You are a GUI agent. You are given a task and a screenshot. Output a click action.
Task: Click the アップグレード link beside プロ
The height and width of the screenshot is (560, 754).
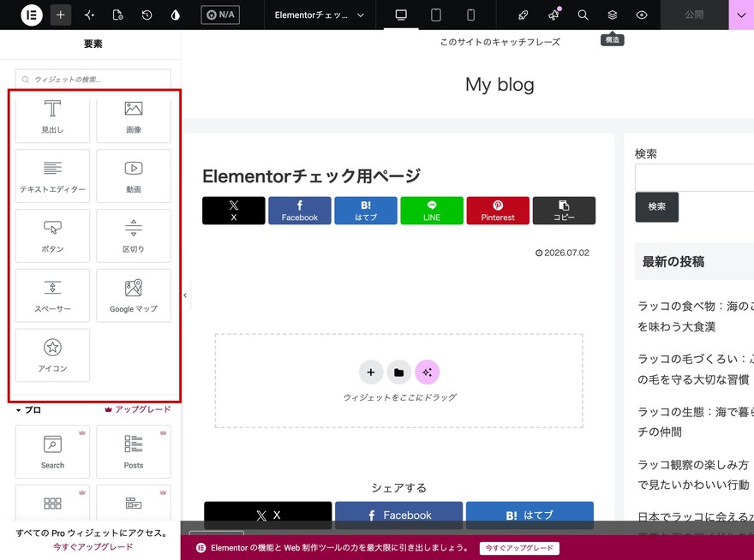pyautogui.click(x=138, y=409)
